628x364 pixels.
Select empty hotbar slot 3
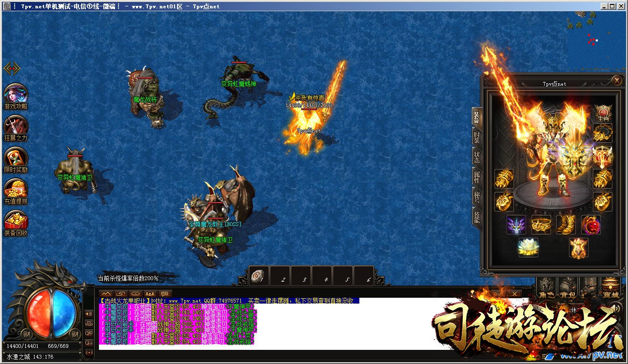point(301,276)
